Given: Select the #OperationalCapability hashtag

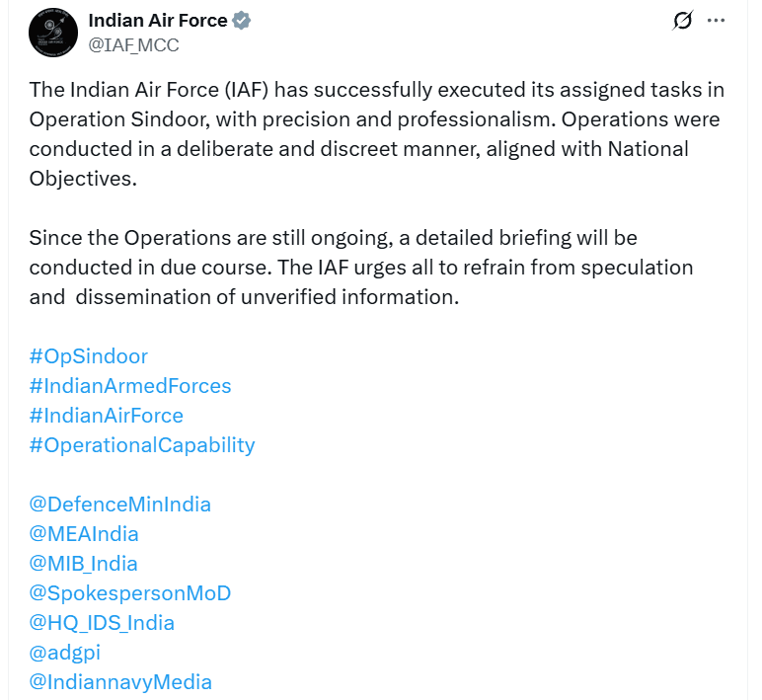Looking at the screenshot, I should (142, 445).
